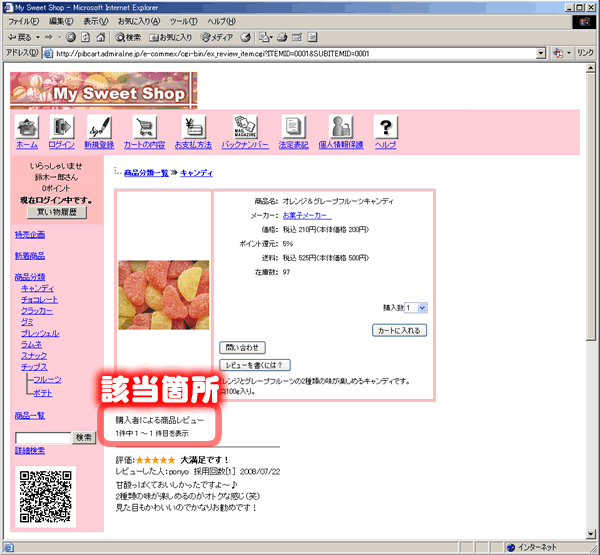Screen dimensions: 600x555
Task: Click the Edit page toolbar icon
Action: coord(297,37)
